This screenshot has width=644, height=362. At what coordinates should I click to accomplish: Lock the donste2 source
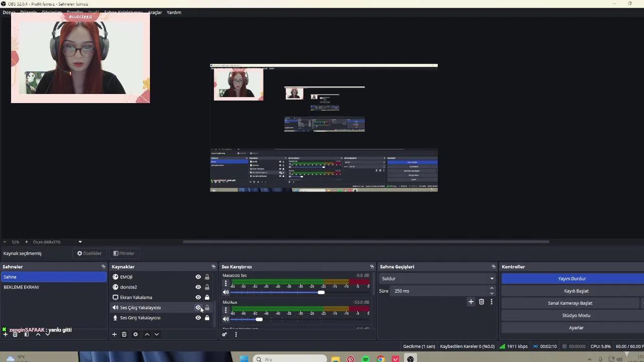coord(207,287)
